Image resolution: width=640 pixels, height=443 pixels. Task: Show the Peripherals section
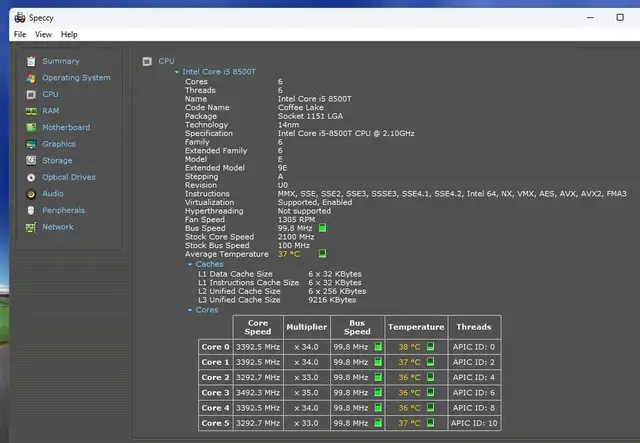point(64,210)
